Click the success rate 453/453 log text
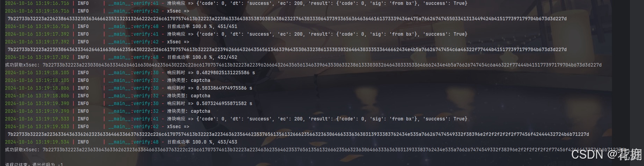644x166 pixels. tap(202, 142)
